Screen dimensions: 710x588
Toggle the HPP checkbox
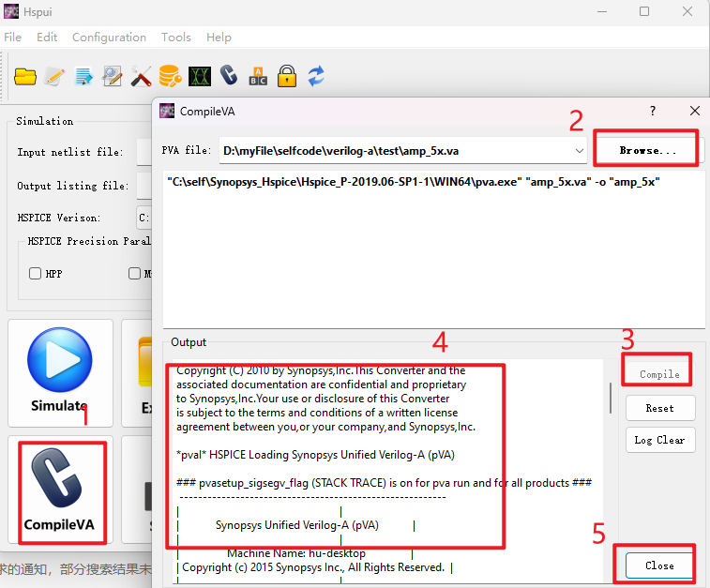click(35, 274)
